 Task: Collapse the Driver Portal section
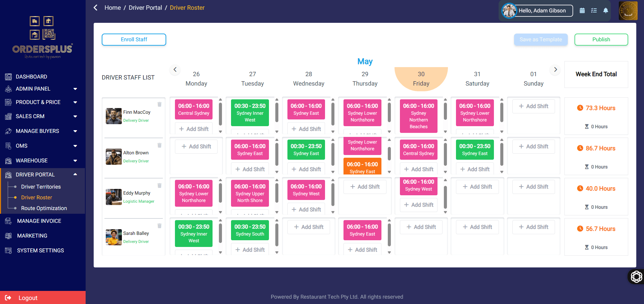click(x=75, y=174)
